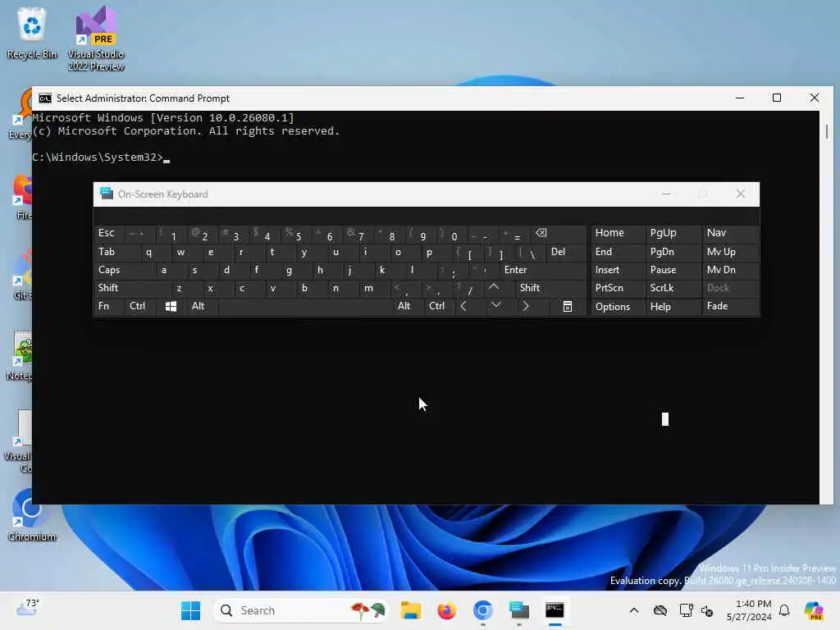
Task: Tap the Windows logo key on On-Screen Keyboard
Action: [171, 307]
